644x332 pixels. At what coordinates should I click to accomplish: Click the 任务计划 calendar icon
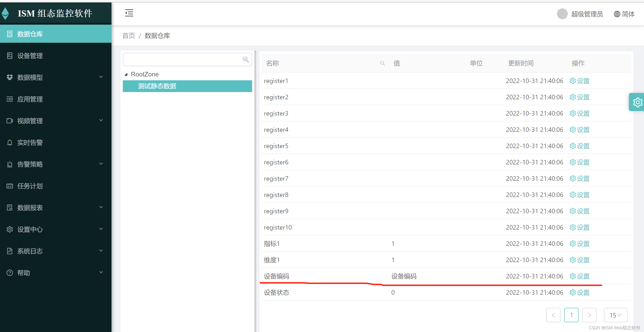coord(9,186)
